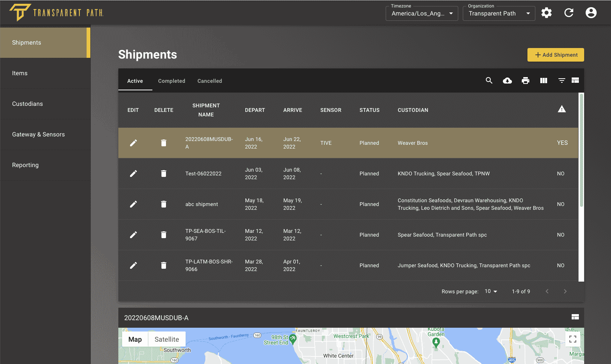Open the Organization dropdown

click(x=499, y=14)
